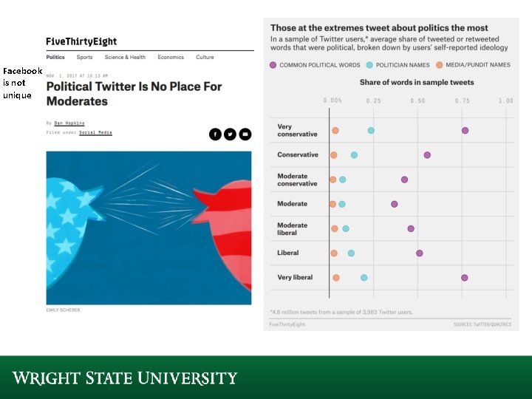This screenshot has height=399, width=532.
Task: Select teal data point in Very liberal row
Action: pos(364,278)
